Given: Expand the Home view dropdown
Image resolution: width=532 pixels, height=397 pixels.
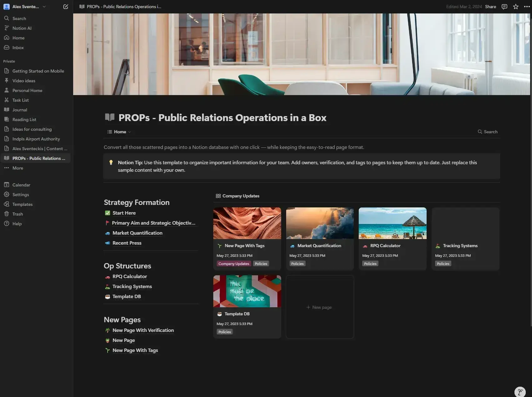Looking at the screenshot, I should click(x=130, y=132).
